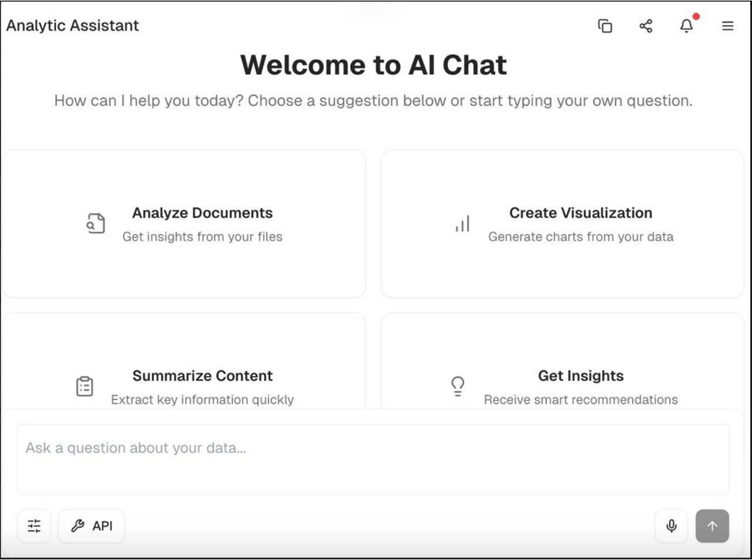Screen dimensions: 752x560
Task: Open notifications via the bell icon
Action: point(686,26)
